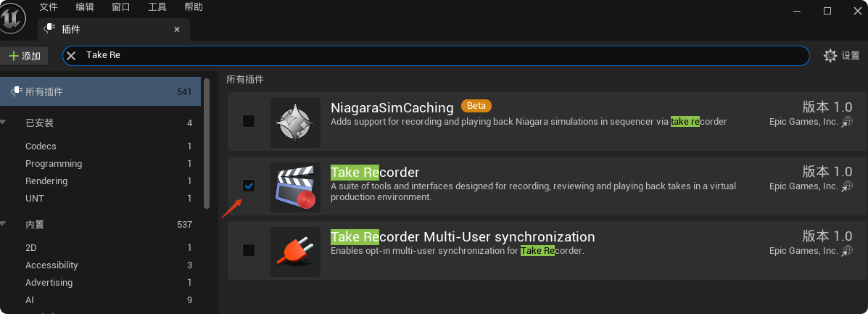Click the NiagaraSimCaching description text
868x314 pixels.
pos(529,121)
